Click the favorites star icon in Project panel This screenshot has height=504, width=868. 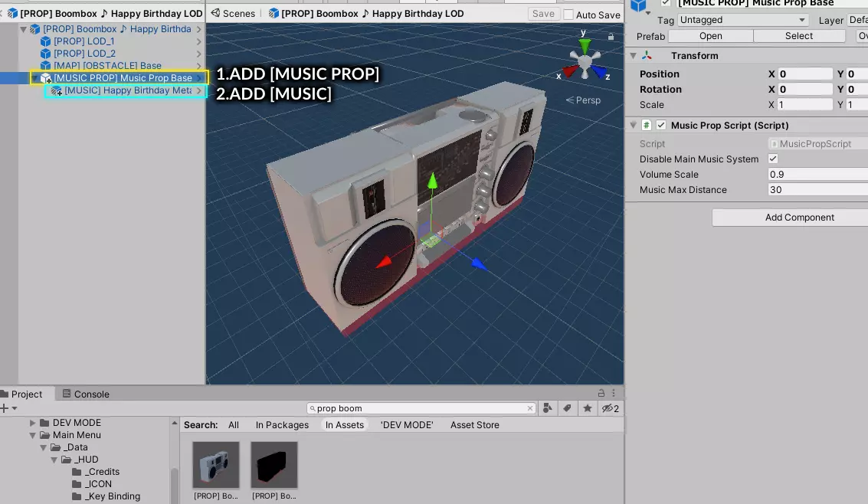click(588, 408)
